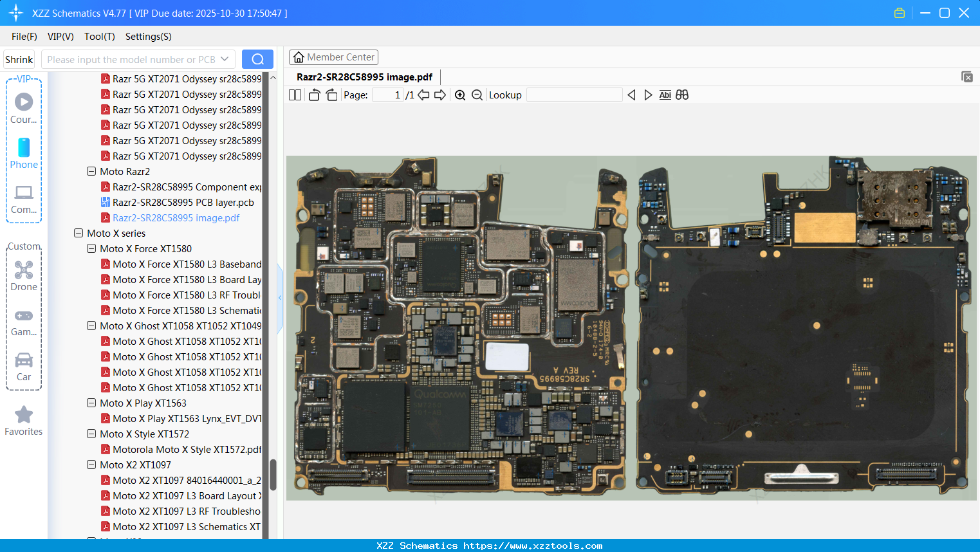Select the Drone category icon

click(24, 275)
